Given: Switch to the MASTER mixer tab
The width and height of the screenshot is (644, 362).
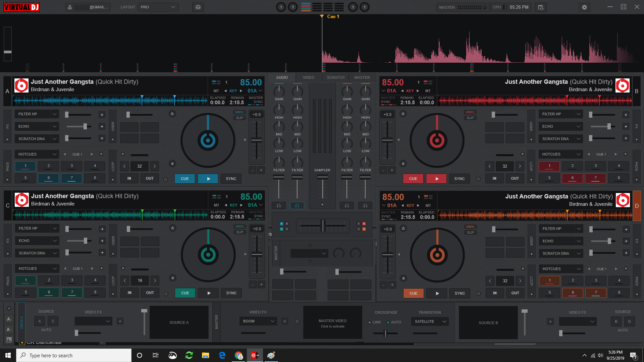Looking at the screenshot, I should pos(362,77).
